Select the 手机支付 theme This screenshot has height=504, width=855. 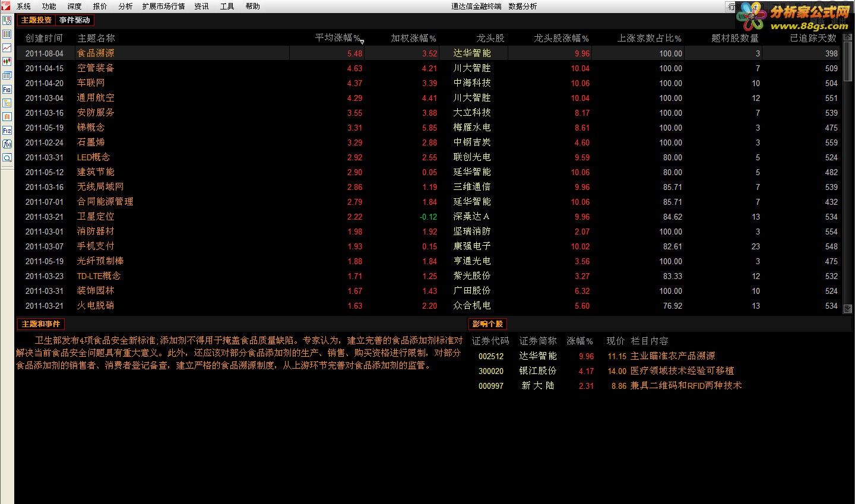tap(96, 246)
